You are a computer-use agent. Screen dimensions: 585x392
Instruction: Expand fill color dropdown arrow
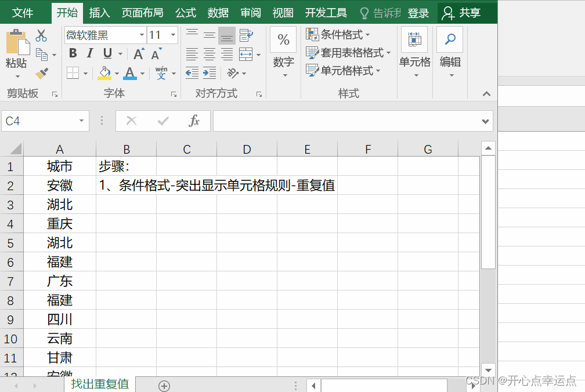click(x=117, y=74)
